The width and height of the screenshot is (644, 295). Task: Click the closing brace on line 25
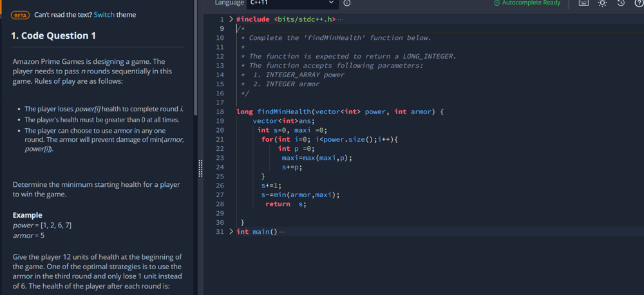tap(263, 176)
